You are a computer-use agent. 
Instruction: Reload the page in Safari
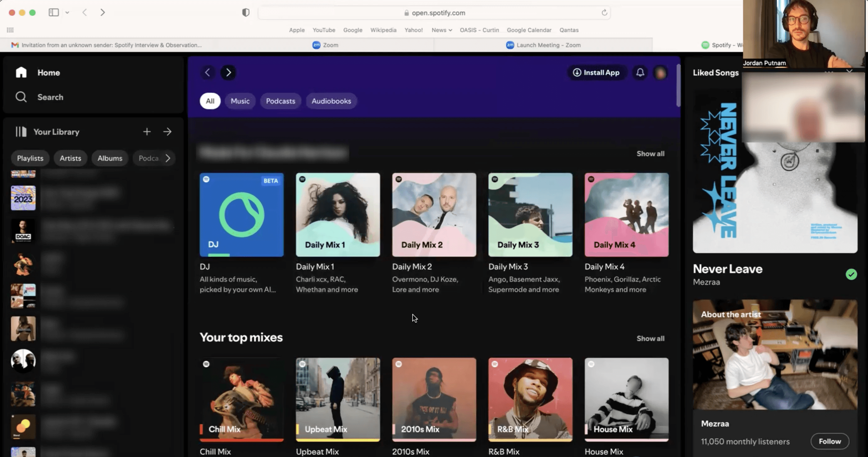coord(604,13)
